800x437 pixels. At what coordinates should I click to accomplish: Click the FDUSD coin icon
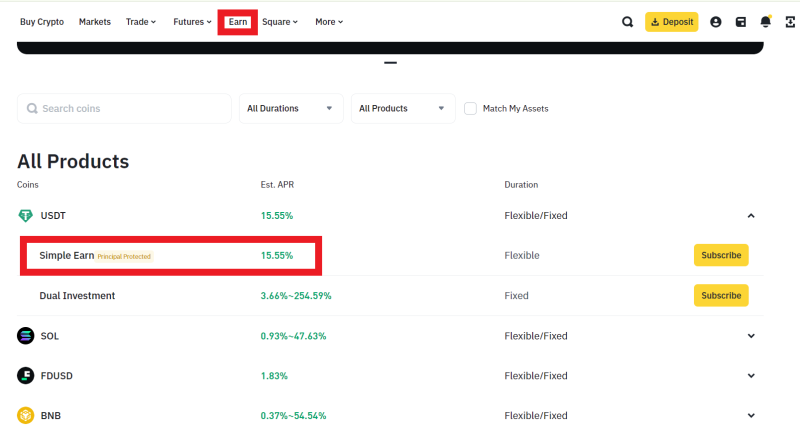(x=26, y=376)
